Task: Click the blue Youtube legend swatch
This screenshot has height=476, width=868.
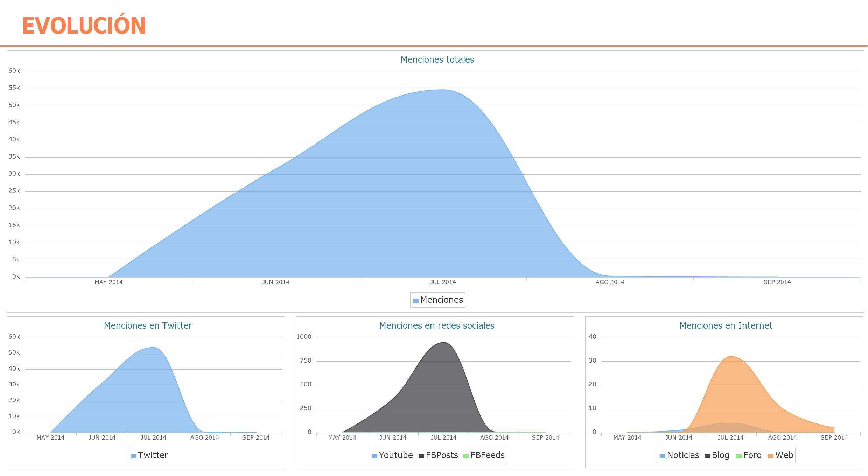Action: pos(374,456)
